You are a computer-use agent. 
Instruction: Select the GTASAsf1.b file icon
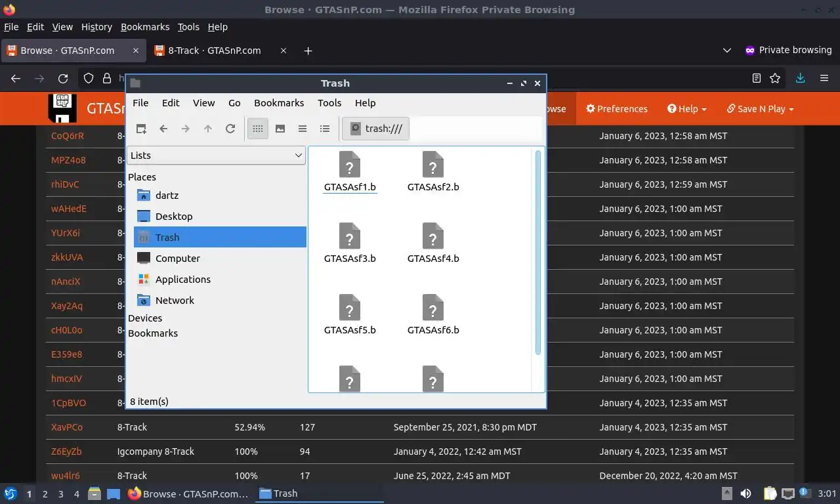[350, 165]
